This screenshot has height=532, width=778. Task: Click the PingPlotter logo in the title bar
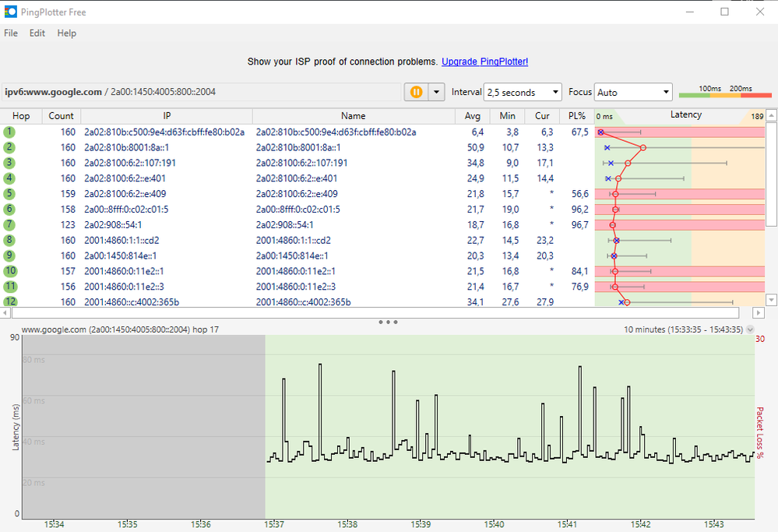click(x=11, y=12)
